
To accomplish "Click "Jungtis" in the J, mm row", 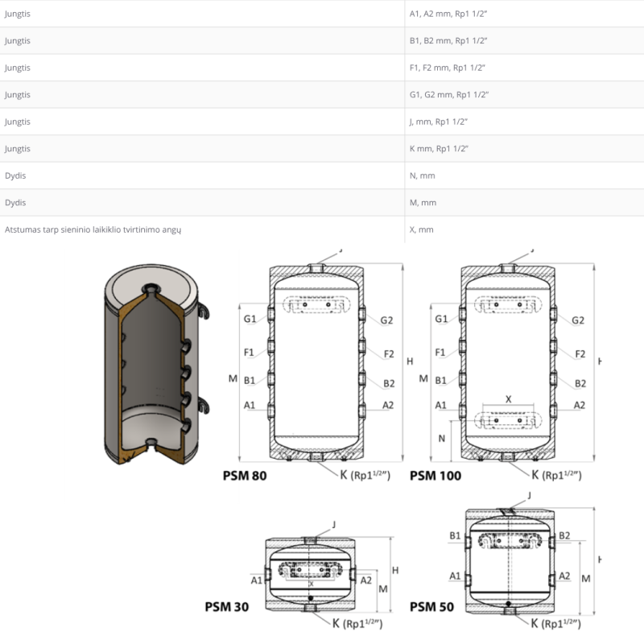I will coord(17,122).
